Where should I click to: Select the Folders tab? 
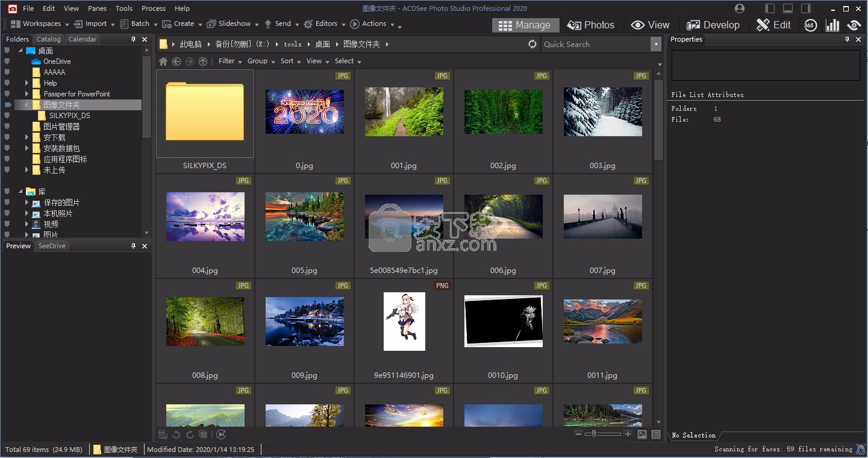(17, 39)
